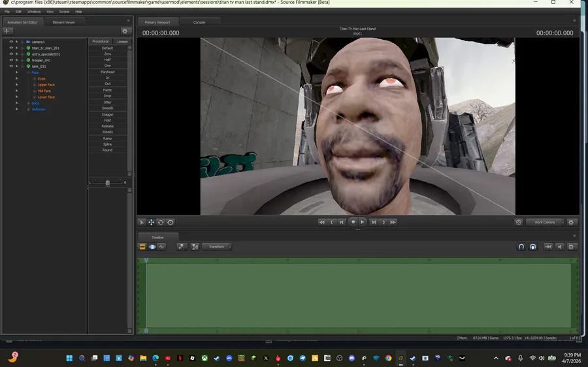The width and height of the screenshot is (588, 367).
Task: Switch to the Clip Editor mode icon
Action: (x=142, y=247)
